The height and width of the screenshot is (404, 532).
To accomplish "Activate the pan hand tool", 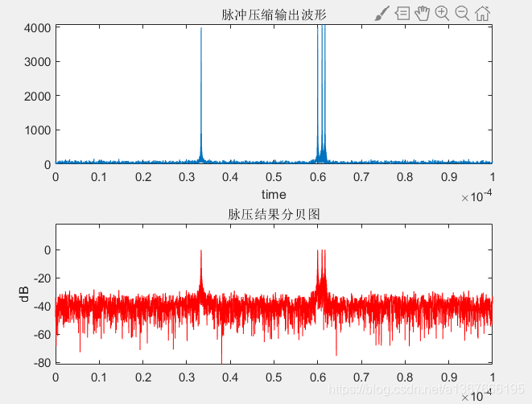I will (x=422, y=14).
